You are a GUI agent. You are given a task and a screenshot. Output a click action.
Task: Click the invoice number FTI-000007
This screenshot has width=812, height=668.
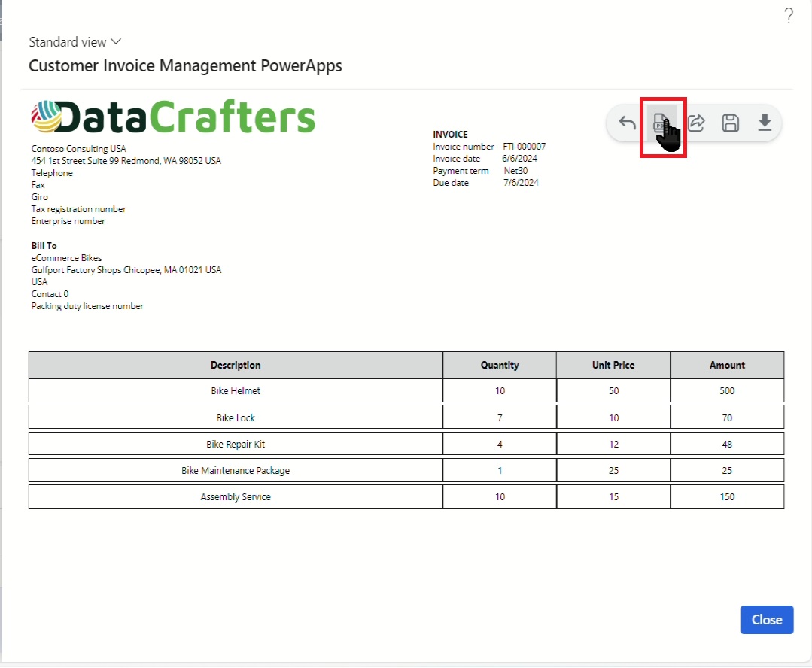(524, 147)
